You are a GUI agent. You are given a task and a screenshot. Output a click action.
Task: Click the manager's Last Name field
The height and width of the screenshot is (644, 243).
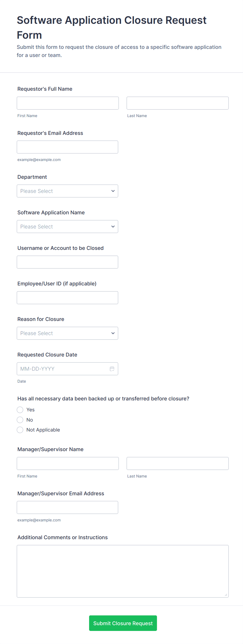177,463
